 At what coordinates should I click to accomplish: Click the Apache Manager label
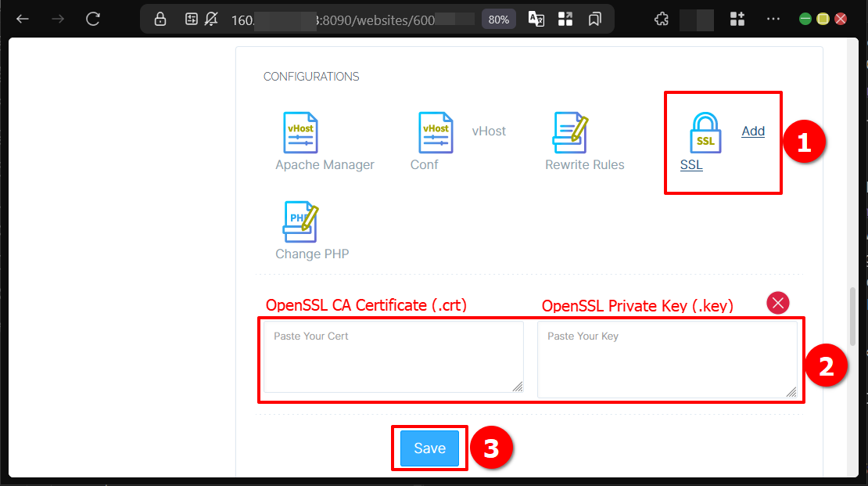pos(325,164)
